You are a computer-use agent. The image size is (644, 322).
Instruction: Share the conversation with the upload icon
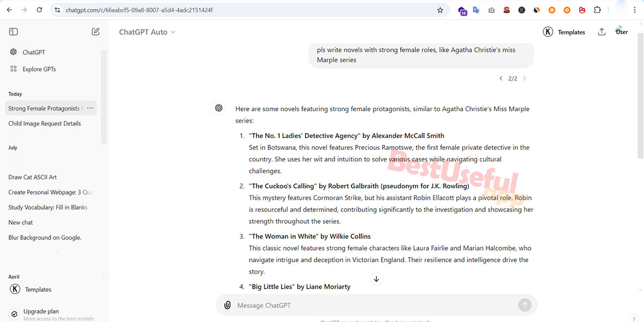pos(602,32)
